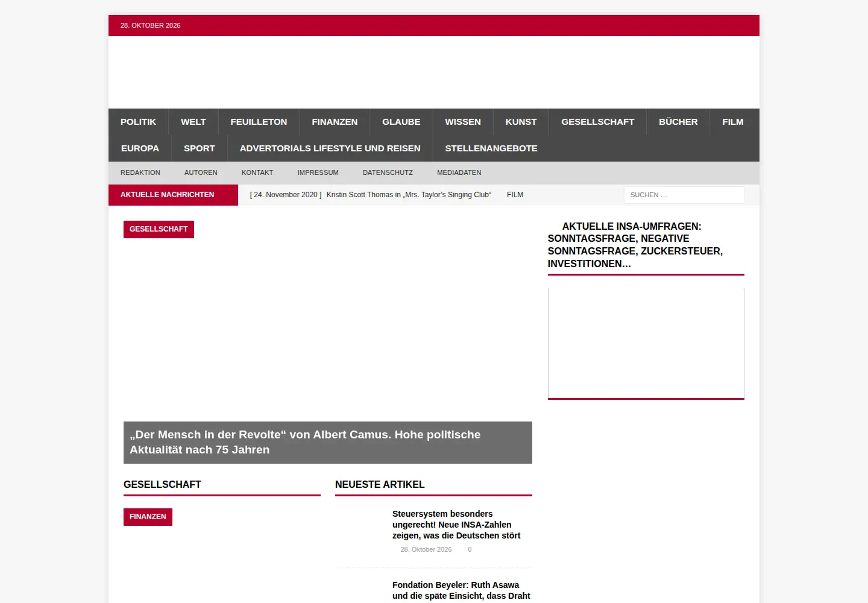Open the BÜCHER menu item
This screenshot has width=868, height=603.
[x=678, y=122]
